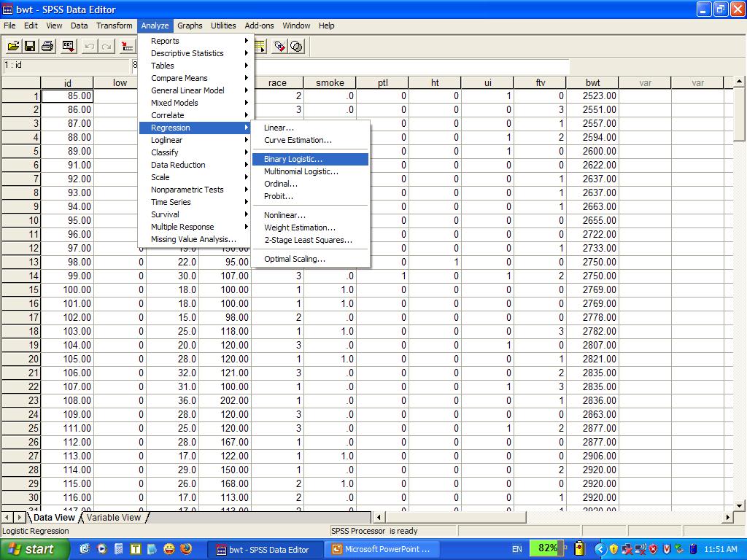
Task: Open the Transform menu
Action: (115, 26)
